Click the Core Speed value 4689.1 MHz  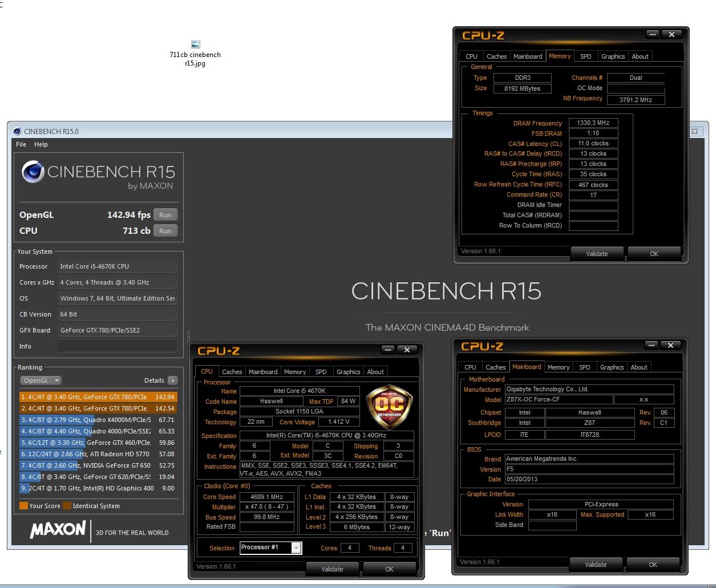click(x=267, y=497)
